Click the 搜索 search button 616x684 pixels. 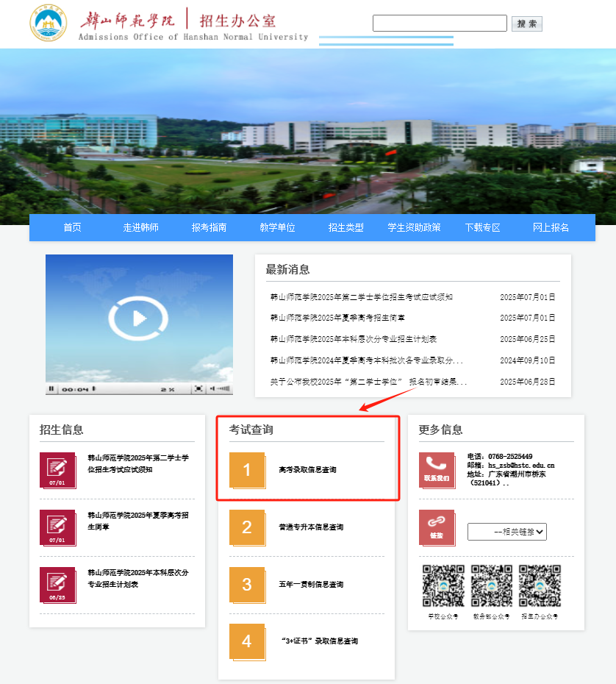[526, 24]
